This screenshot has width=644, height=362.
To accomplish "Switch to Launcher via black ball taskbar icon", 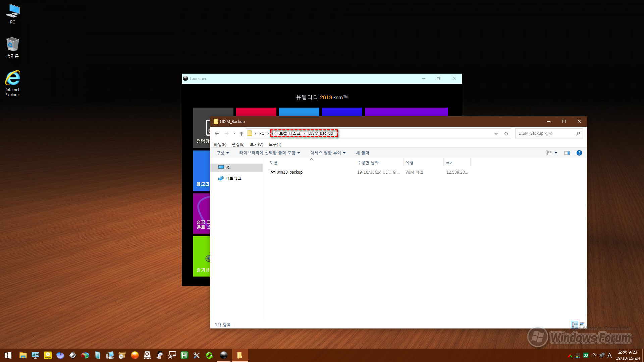I will pos(224,355).
